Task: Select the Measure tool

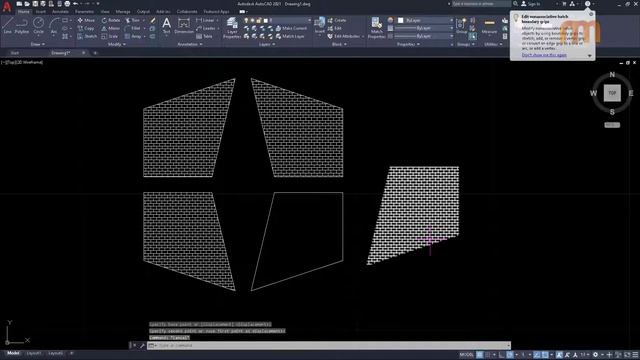Action: point(489,25)
